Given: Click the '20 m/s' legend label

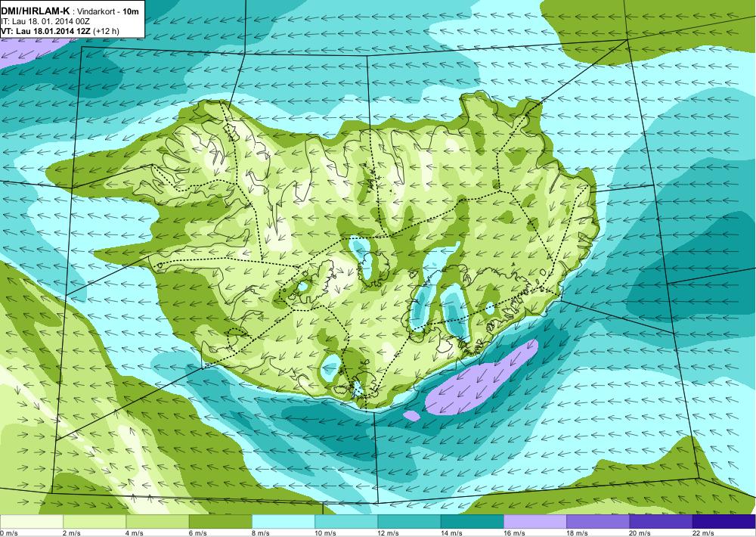Looking at the screenshot, I should click(x=640, y=533).
